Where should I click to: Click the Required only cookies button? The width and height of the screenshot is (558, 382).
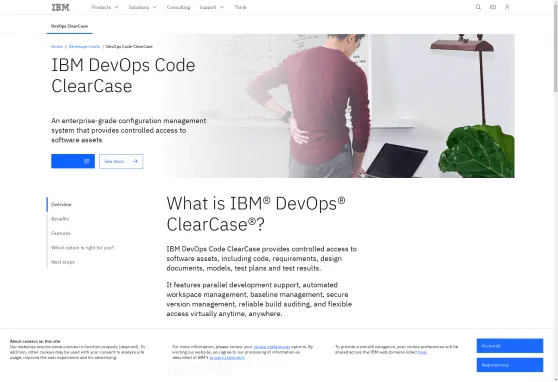click(x=510, y=365)
